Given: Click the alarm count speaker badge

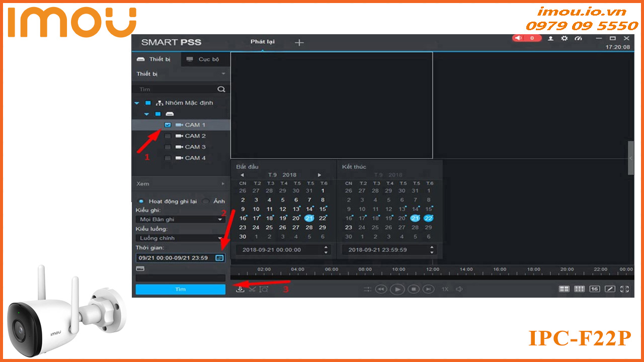Looking at the screenshot, I should pos(526,38).
